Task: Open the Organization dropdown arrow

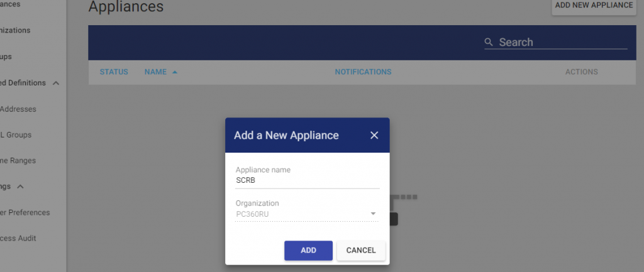Action: (373, 214)
